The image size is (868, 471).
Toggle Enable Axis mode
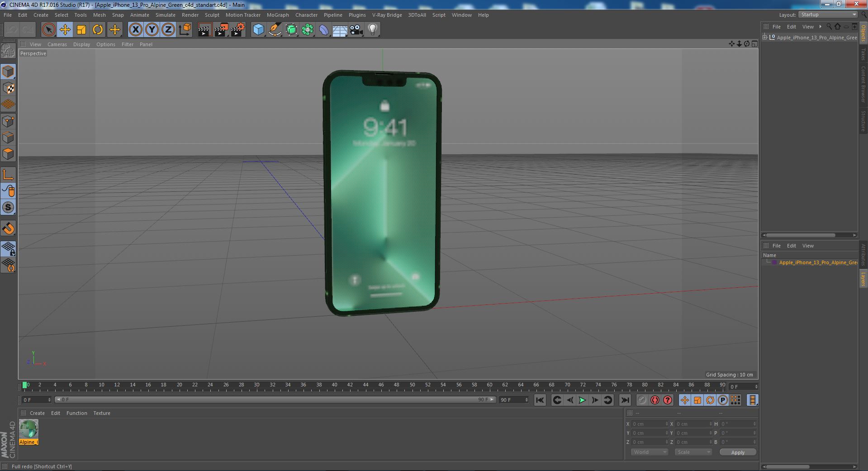(8, 175)
